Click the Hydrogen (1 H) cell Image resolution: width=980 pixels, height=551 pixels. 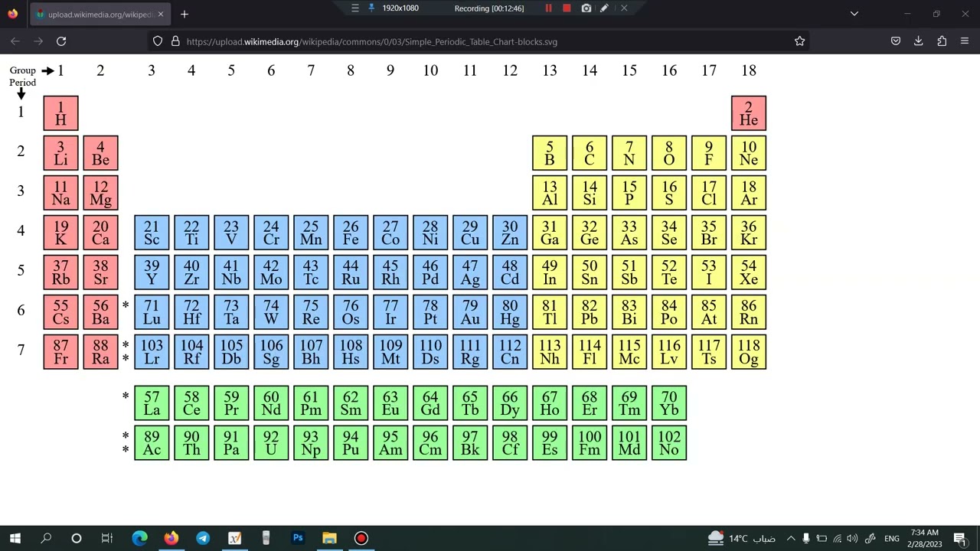[x=60, y=113]
